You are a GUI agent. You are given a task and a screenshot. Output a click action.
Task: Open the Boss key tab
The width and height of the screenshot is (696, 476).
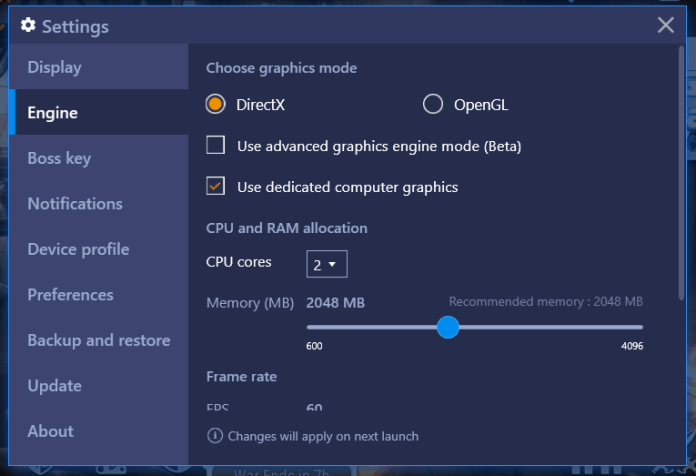tap(59, 158)
